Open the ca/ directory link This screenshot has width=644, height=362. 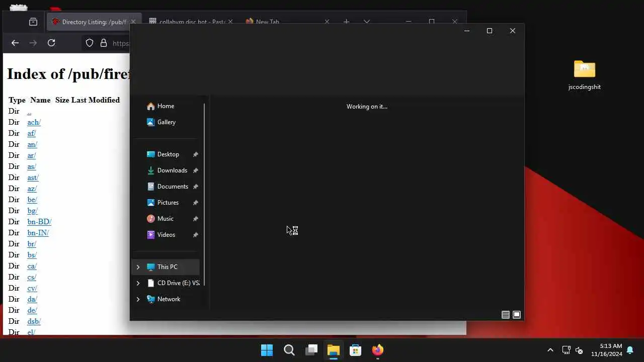tap(32, 266)
